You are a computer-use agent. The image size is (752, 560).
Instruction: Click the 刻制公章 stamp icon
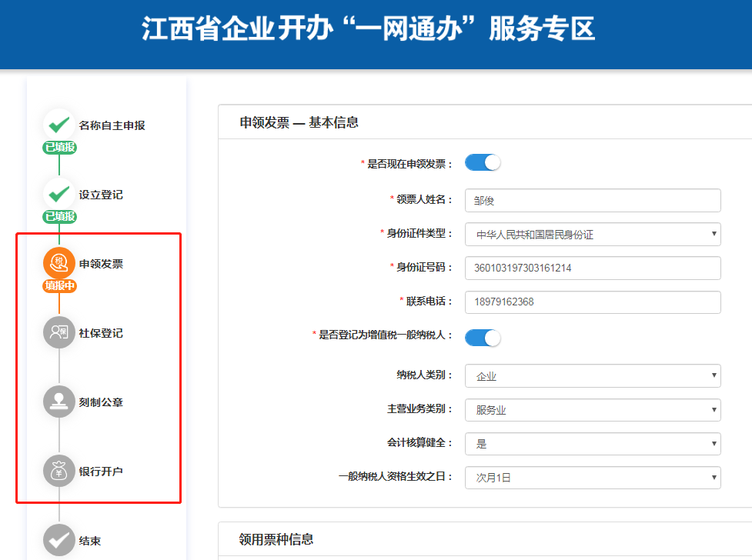tap(58, 402)
